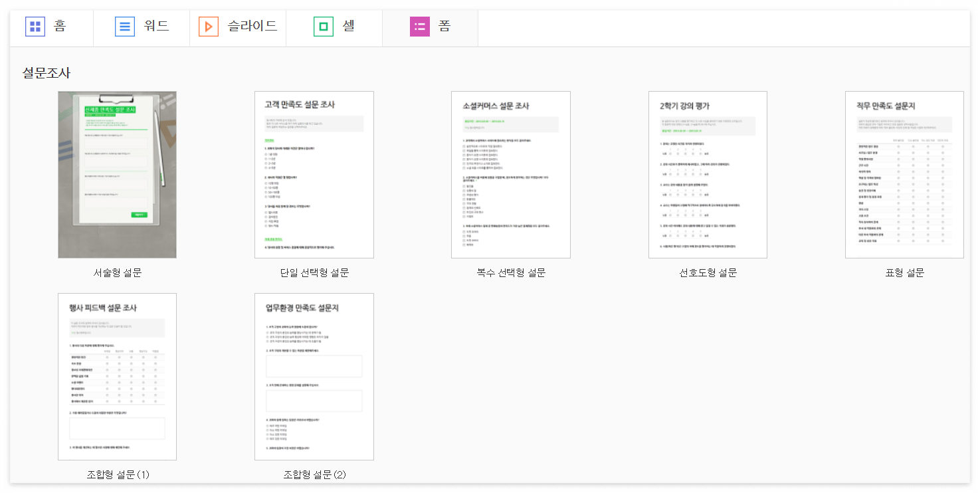Click the 서술형 설문 label text
Image resolution: width=980 pixels, height=493 pixels.
(x=117, y=271)
